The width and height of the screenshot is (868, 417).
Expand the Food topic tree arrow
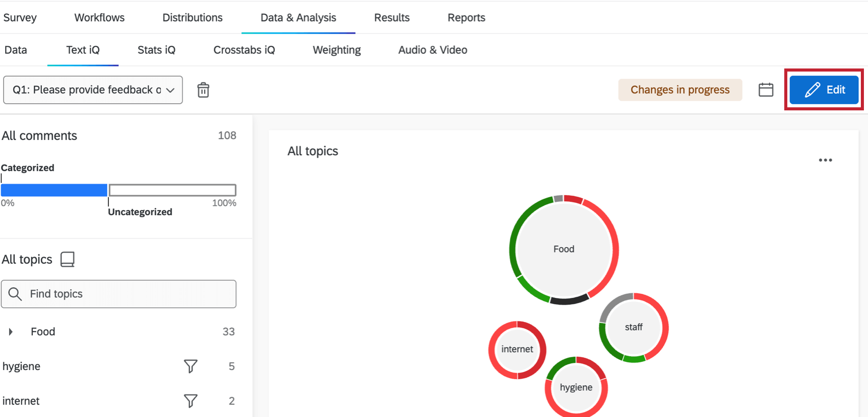tap(11, 332)
